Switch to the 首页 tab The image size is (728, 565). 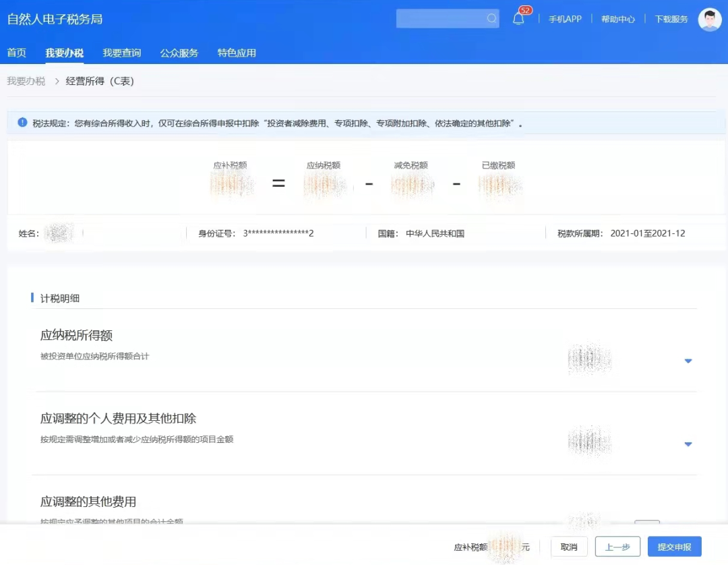tap(16, 53)
